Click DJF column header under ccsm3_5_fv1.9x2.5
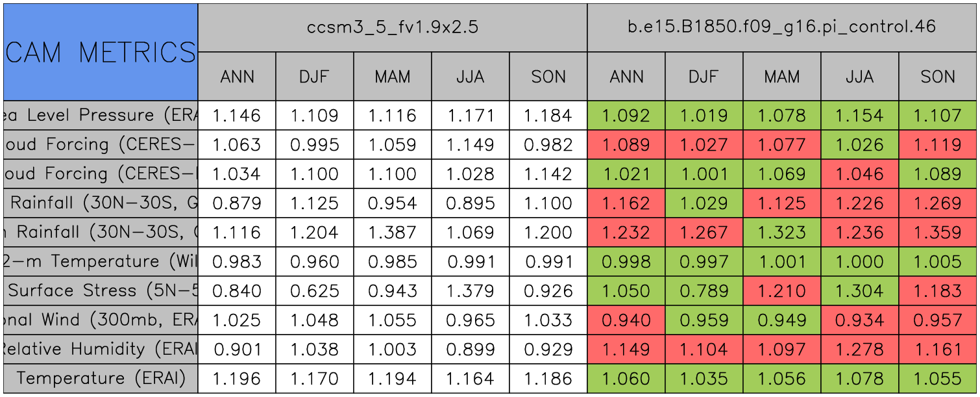Screen dimensions: 980x397 point(315,77)
